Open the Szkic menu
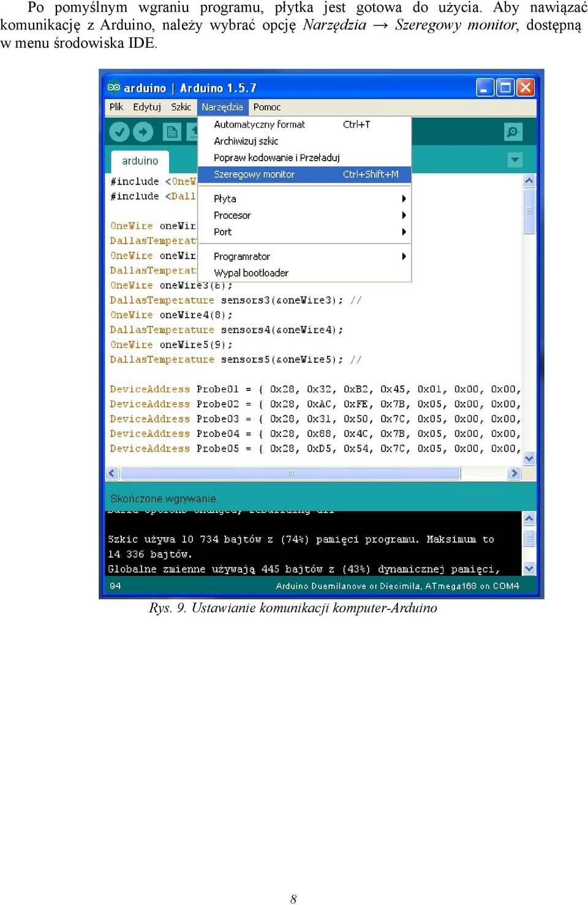 [x=181, y=107]
